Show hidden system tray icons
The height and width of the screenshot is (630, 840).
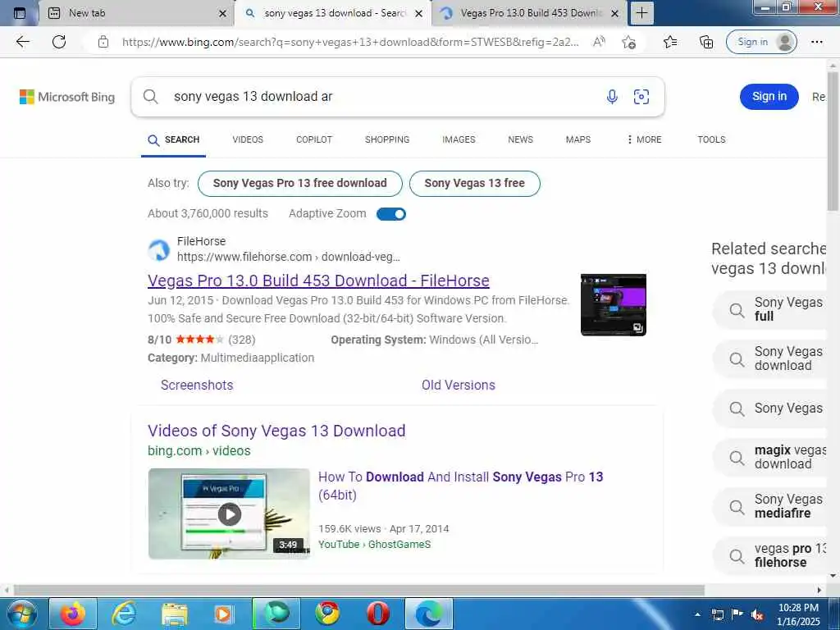pyautogui.click(x=697, y=614)
